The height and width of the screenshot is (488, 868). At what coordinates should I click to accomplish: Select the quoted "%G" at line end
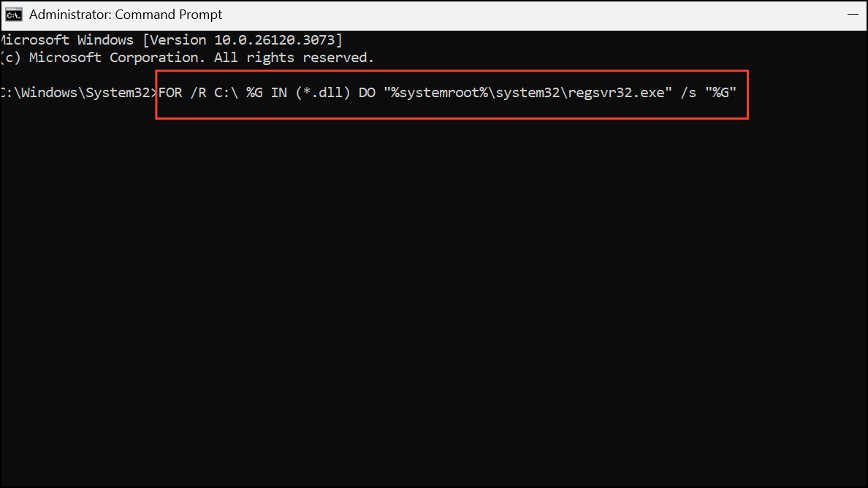pyautogui.click(x=723, y=92)
